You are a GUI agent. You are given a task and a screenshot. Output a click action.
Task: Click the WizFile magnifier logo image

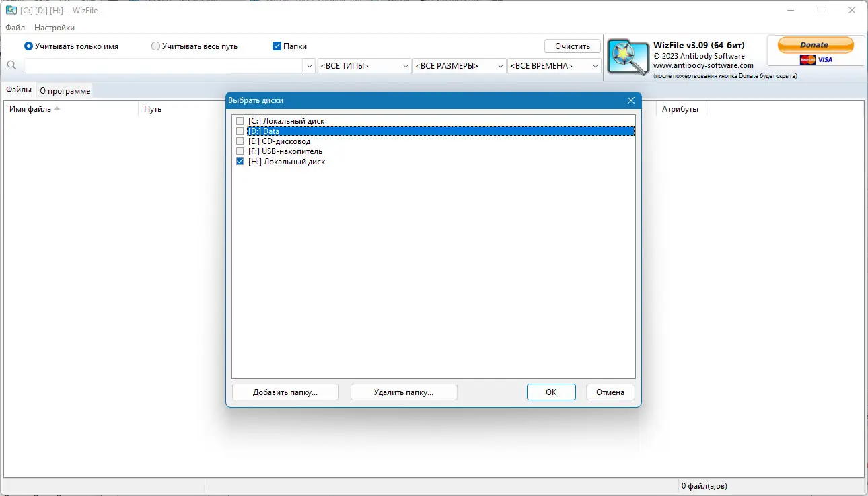point(628,57)
